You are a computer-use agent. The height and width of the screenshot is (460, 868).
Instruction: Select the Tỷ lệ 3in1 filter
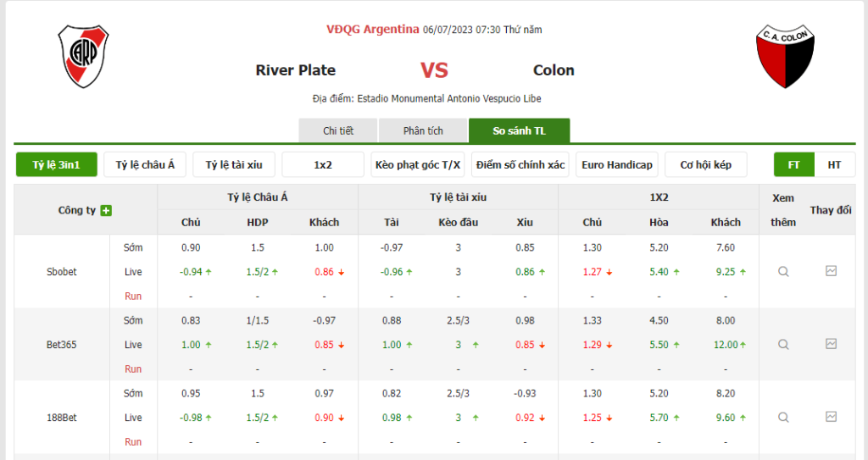pyautogui.click(x=57, y=164)
